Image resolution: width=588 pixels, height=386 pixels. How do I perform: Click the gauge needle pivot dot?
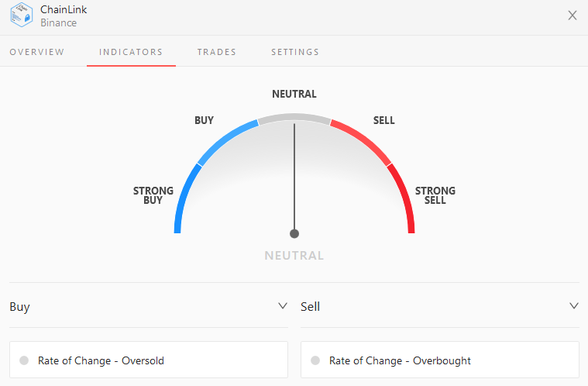pos(294,234)
